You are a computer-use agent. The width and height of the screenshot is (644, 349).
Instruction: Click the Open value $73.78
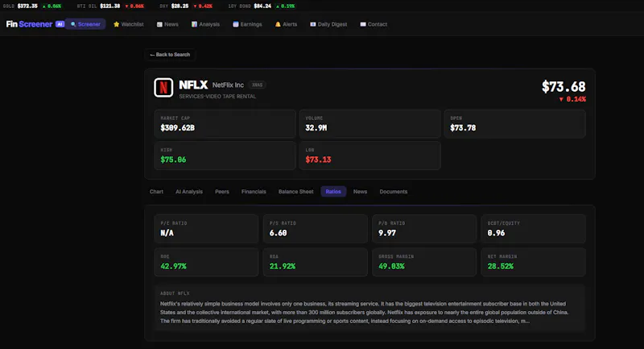pos(463,128)
